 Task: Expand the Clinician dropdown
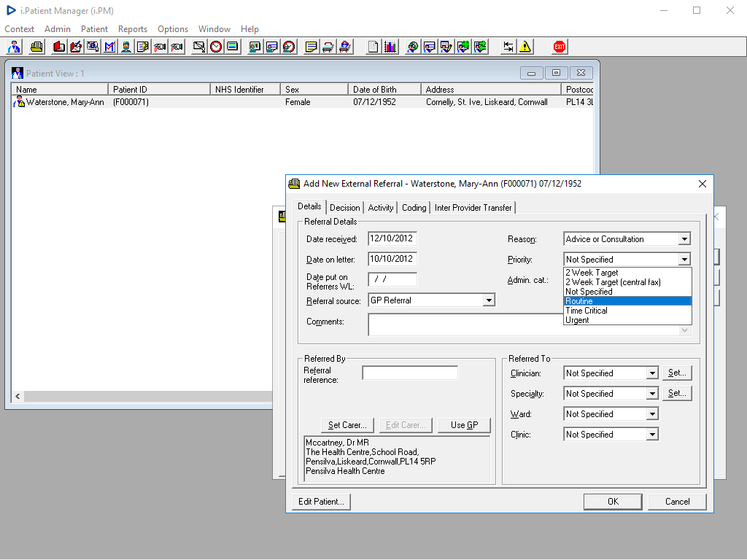pyautogui.click(x=652, y=373)
